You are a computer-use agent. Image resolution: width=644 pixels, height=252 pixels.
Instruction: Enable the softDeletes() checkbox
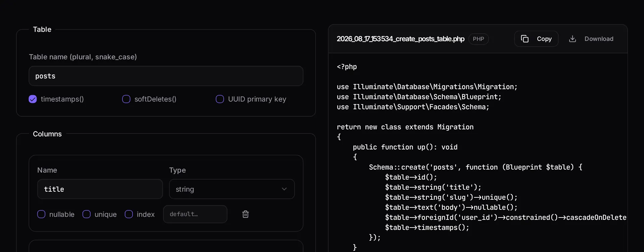coord(126,99)
